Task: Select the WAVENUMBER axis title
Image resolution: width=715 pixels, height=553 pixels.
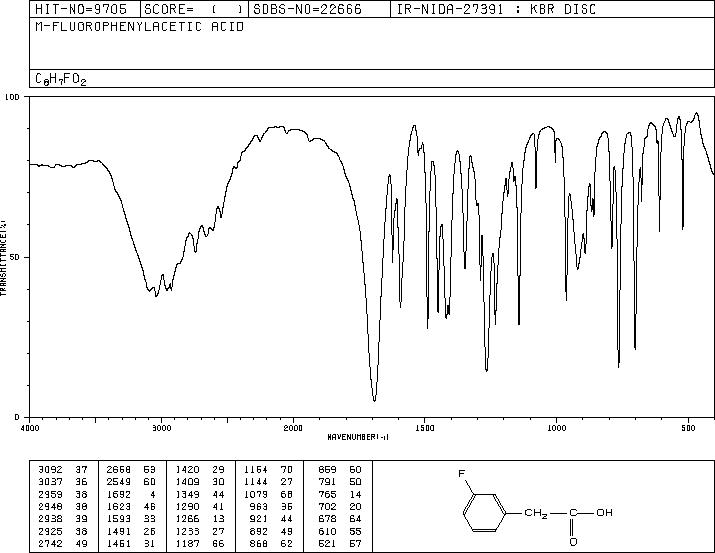Action: coord(358,437)
